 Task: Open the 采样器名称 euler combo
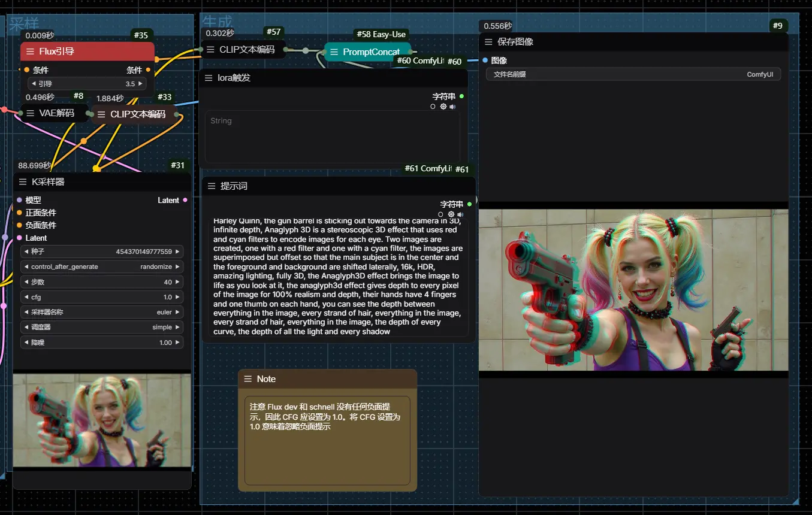coord(102,312)
